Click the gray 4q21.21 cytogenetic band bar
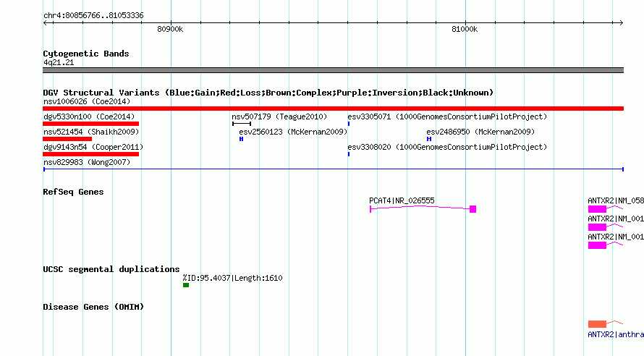 (333, 70)
